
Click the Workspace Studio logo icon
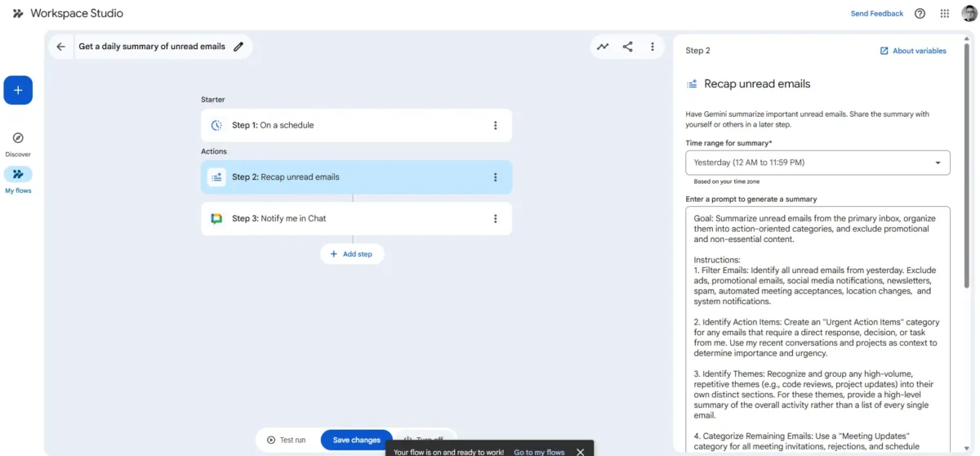(x=18, y=14)
